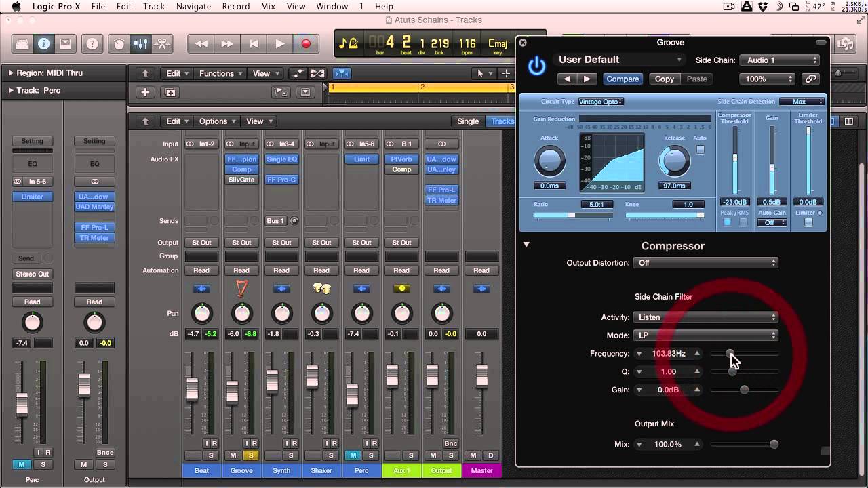Go to beginning transport button
Image resolution: width=868 pixels, height=488 pixels.
(254, 44)
